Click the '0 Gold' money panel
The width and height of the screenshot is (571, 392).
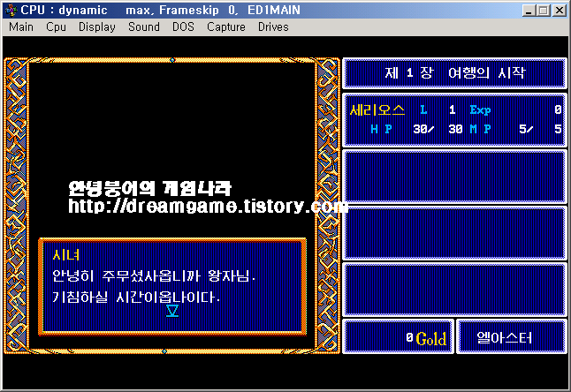(398, 337)
